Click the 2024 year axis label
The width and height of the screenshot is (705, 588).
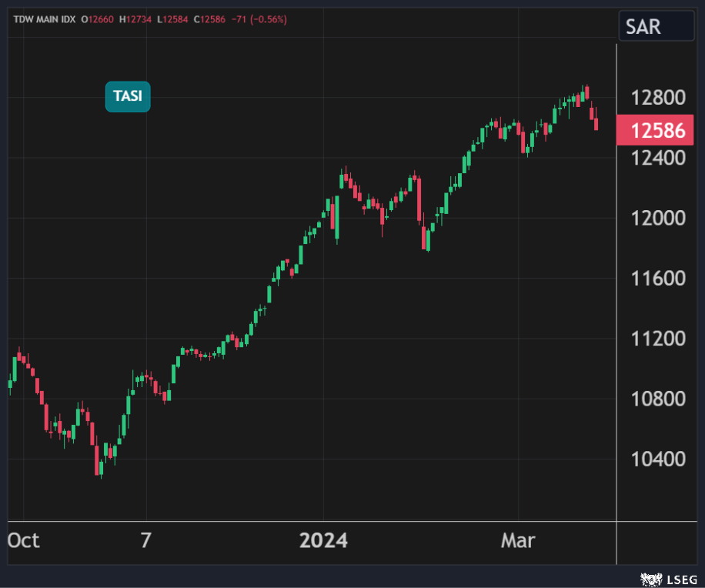coord(323,540)
